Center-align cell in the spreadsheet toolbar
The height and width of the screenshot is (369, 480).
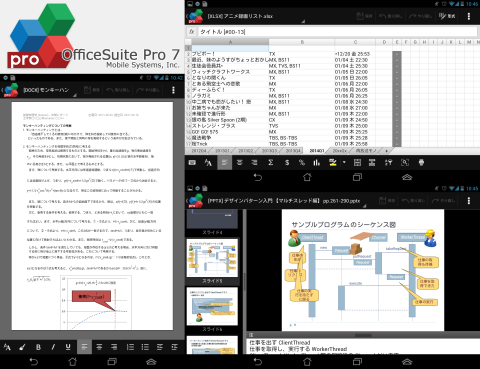click(x=240, y=163)
